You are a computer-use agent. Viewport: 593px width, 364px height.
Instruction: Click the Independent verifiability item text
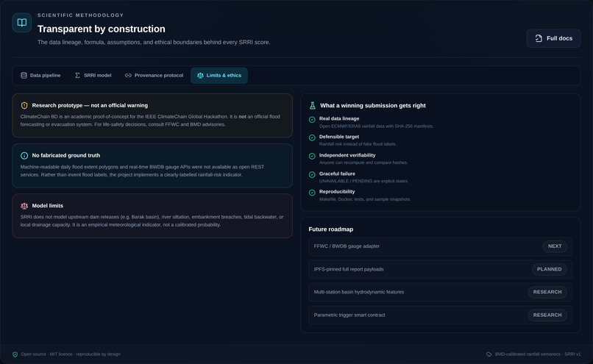point(347,155)
